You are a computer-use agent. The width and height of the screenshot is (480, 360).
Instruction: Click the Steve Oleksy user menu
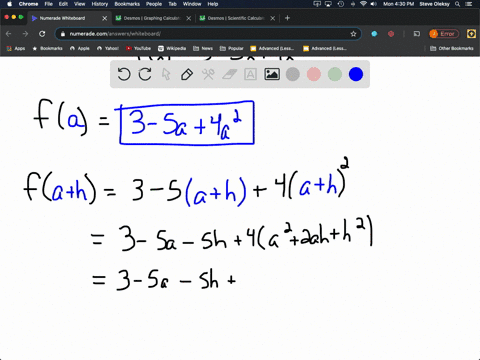point(434,4)
